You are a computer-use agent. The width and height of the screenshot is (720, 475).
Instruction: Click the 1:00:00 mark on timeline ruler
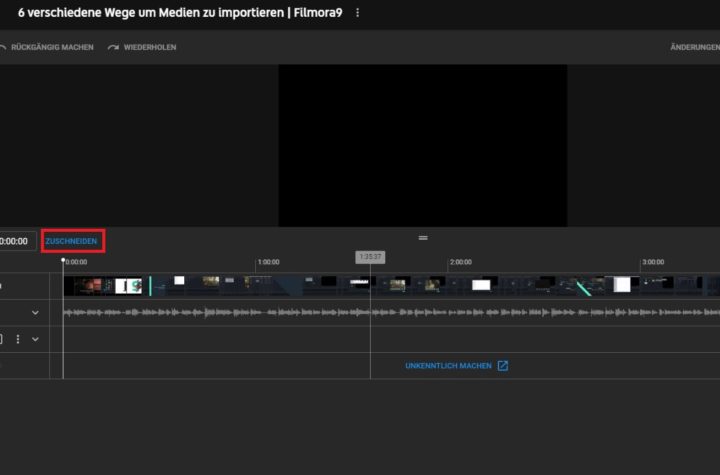268,262
